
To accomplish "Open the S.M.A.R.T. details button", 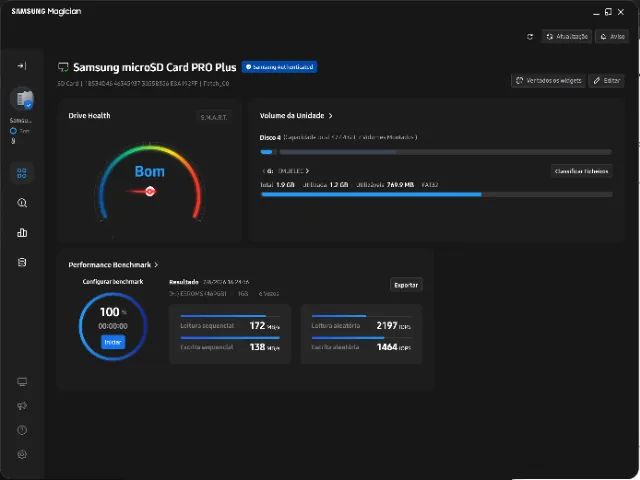I will click(214, 117).
